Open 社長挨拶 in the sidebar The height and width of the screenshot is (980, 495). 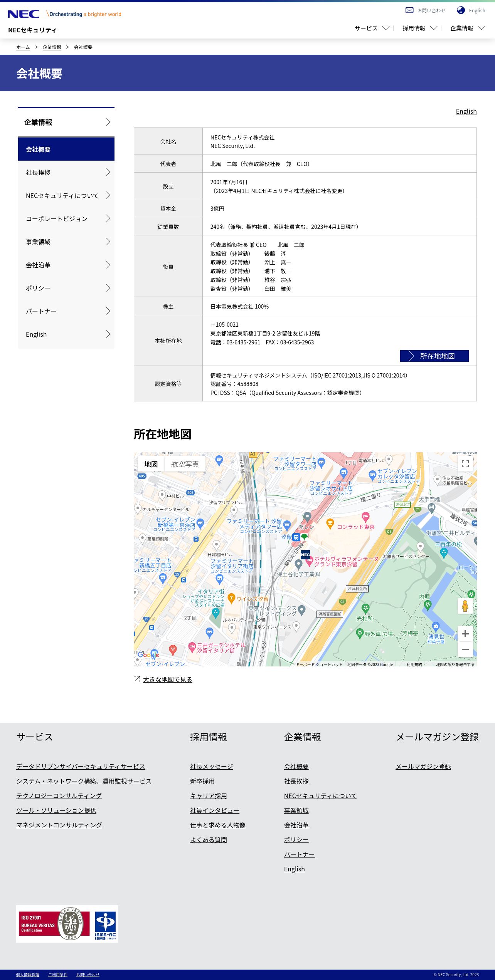[66, 172]
